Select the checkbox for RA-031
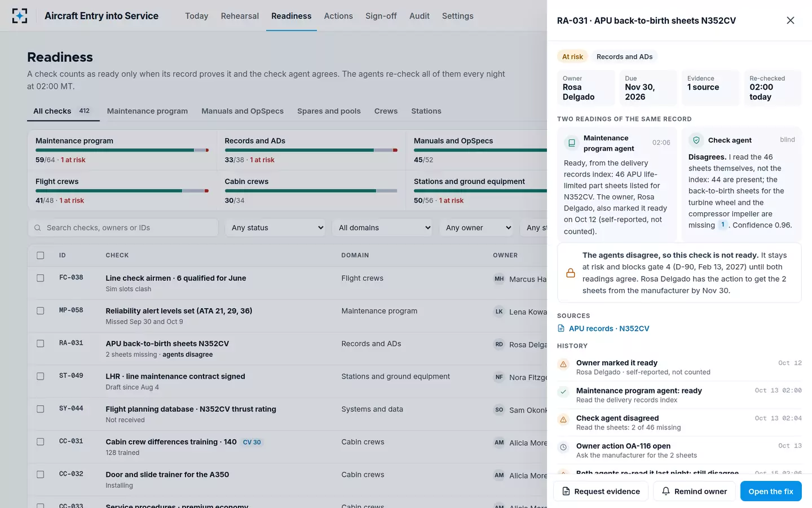Viewport: 812px width, 508px height. click(41, 343)
